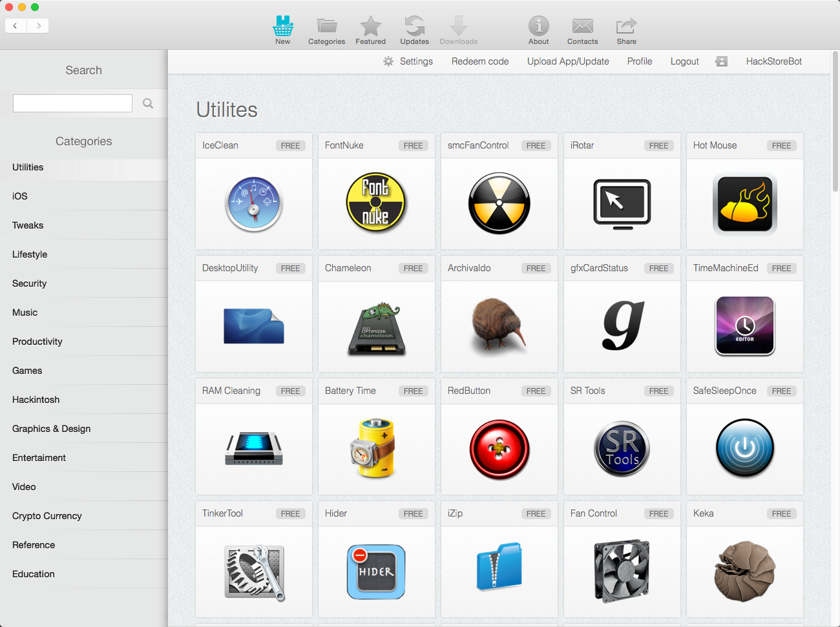This screenshot has height=627, width=840.
Task: Go back with the left arrow
Action: click(x=16, y=26)
